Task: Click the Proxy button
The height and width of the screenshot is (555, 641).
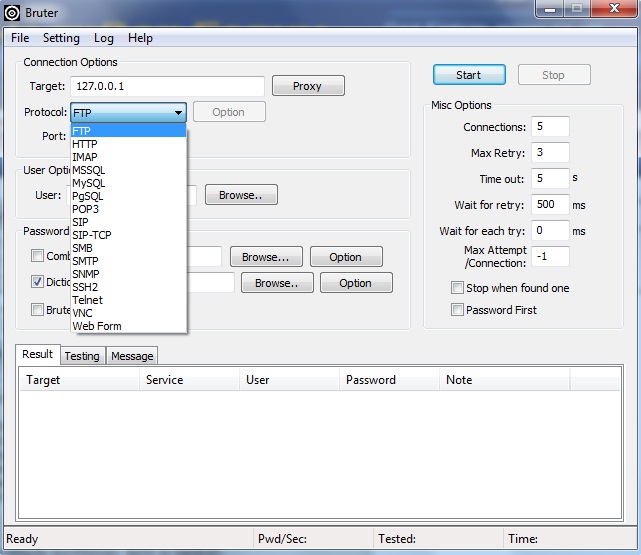Action: [x=307, y=86]
